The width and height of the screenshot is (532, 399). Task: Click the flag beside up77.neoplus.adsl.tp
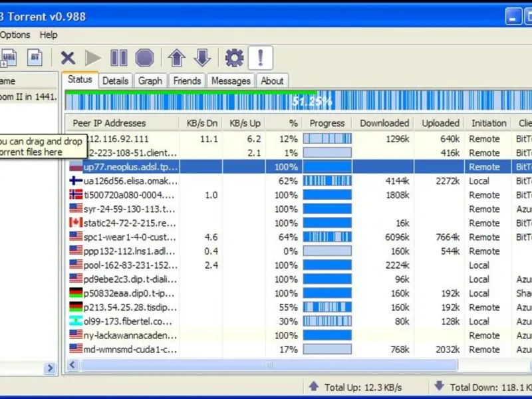click(x=76, y=167)
